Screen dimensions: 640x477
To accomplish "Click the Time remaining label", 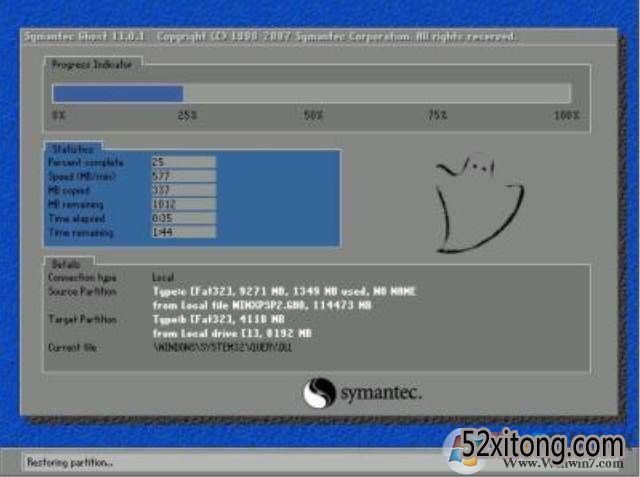I will coord(80,233).
